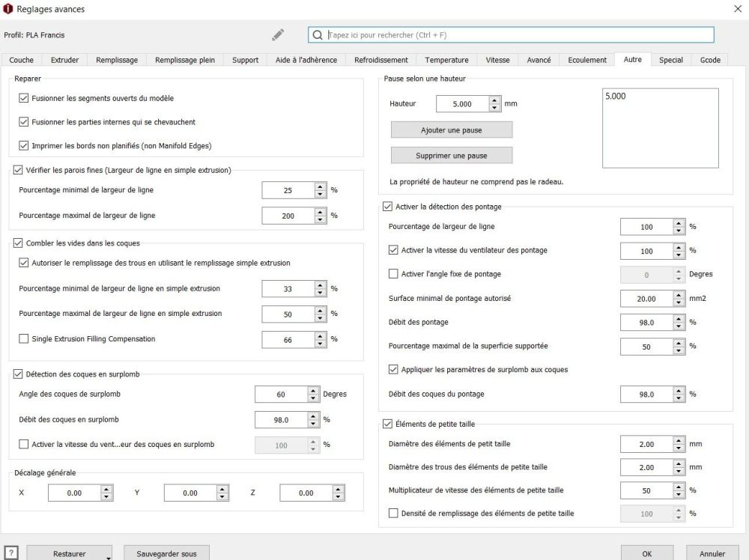This screenshot has height=560, width=749.
Task: Decrease Multiplicateur de vitesse des éléments de petite taille
Action: [x=679, y=494]
